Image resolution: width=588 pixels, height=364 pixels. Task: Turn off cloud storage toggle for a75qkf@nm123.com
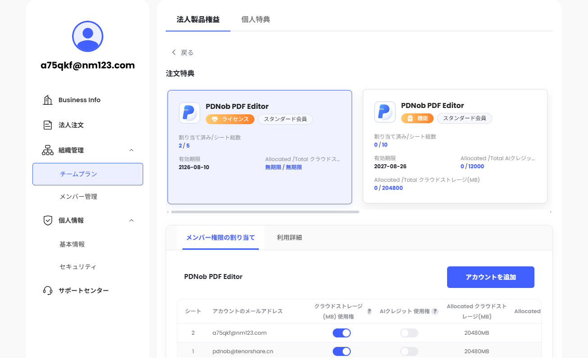pyautogui.click(x=342, y=333)
